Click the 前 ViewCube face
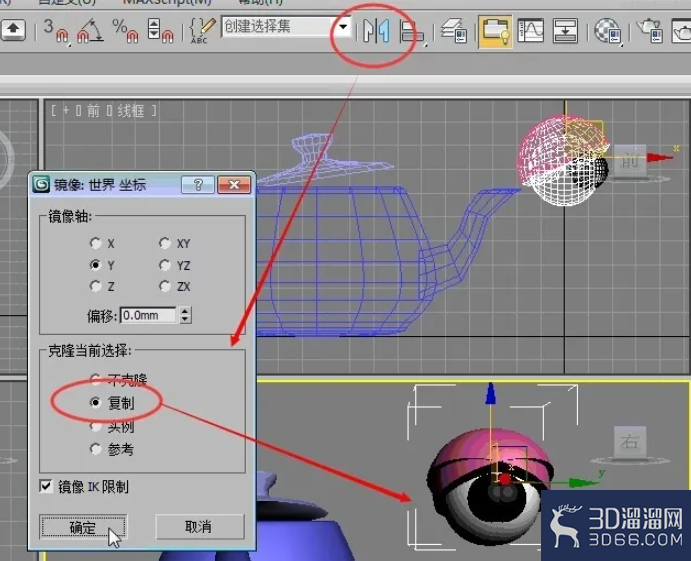This screenshot has width=691, height=561. click(x=630, y=161)
